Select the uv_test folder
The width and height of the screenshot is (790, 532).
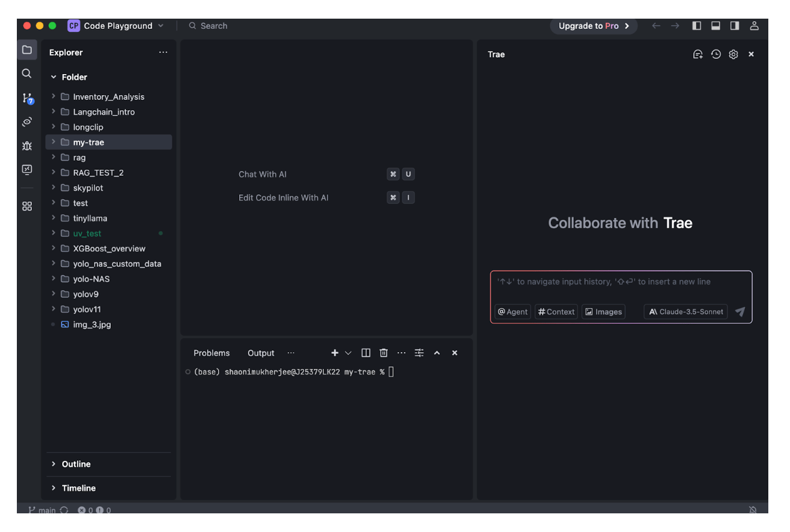[108, 234]
